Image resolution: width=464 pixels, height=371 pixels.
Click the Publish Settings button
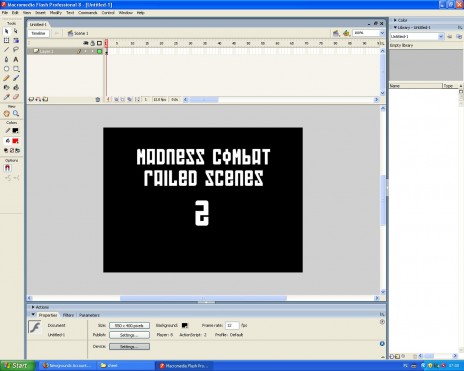coord(129,335)
